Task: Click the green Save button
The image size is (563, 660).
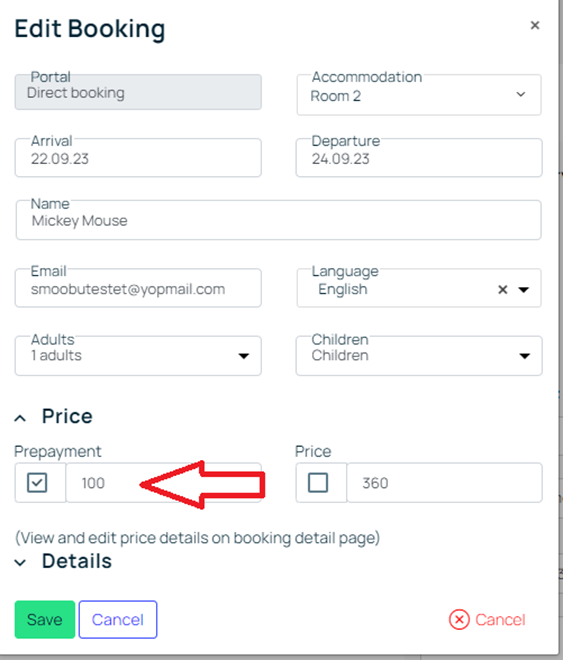Action: (x=45, y=620)
